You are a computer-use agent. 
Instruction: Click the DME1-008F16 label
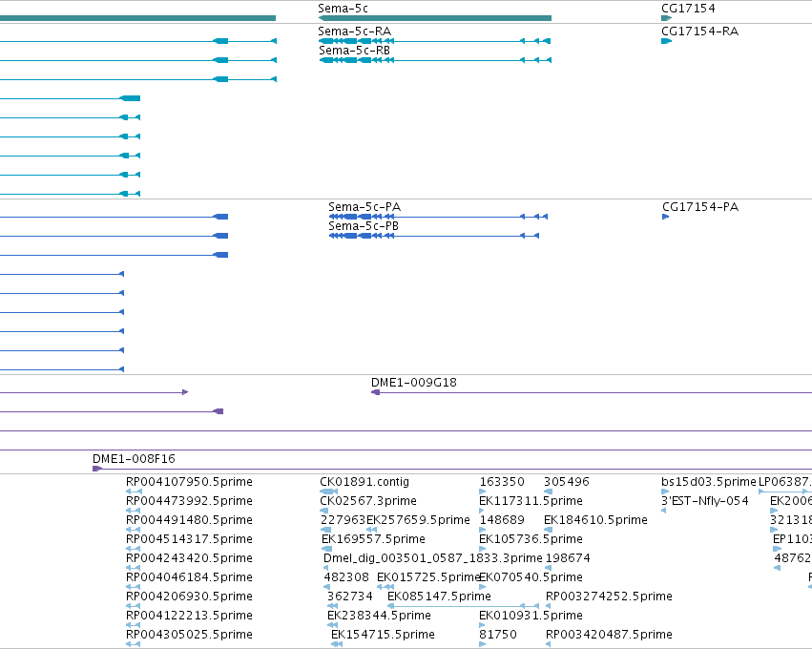click(x=134, y=458)
